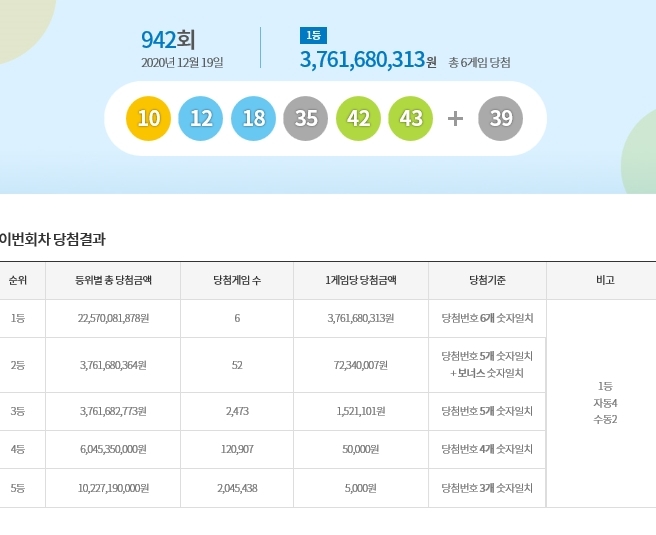Click the gray number 35 ball
656x535 pixels.
tap(306, 118)
